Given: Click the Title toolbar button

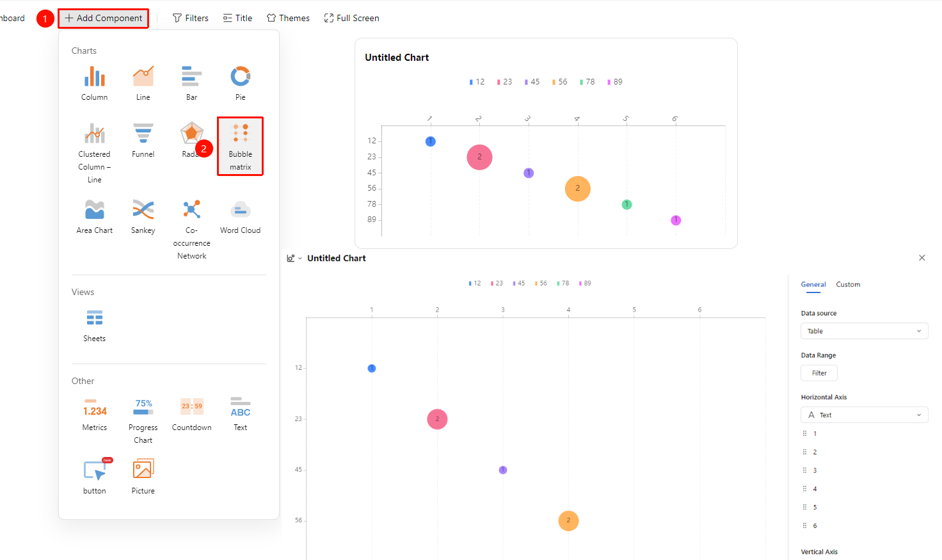Looking at the screenshot, I should 237,19.
